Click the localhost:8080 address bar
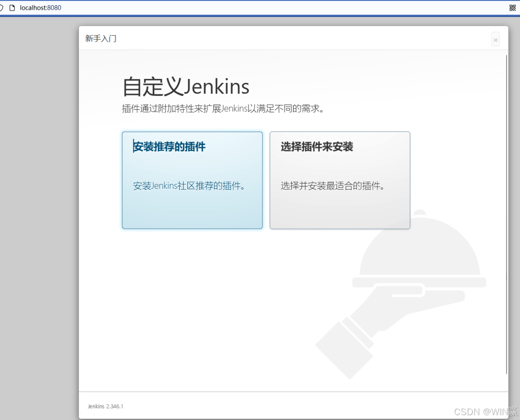 (40, 8)
